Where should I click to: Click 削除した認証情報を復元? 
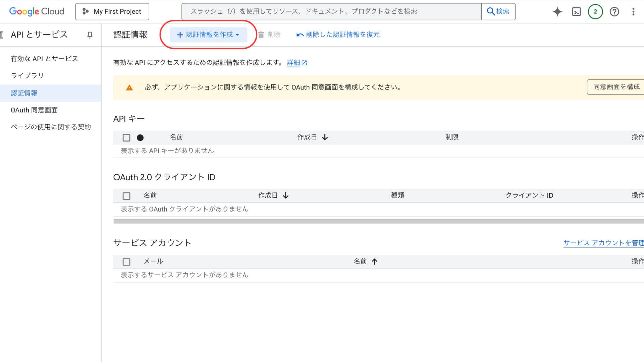click(338, 35)
